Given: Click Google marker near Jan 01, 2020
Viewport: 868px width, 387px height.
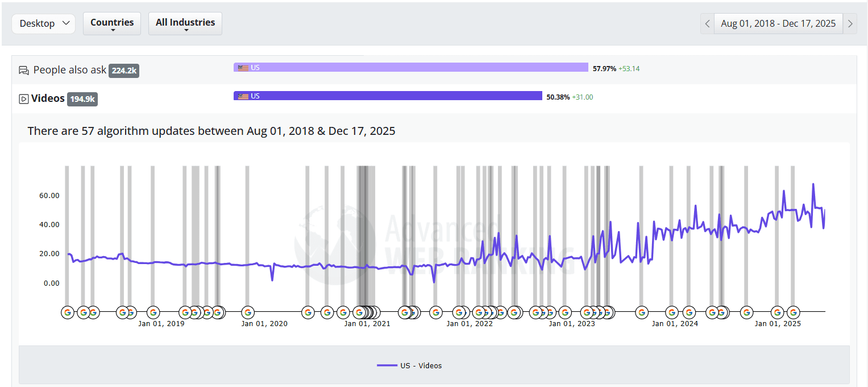Looking at the screenshot, I should (x=248, y=312).
